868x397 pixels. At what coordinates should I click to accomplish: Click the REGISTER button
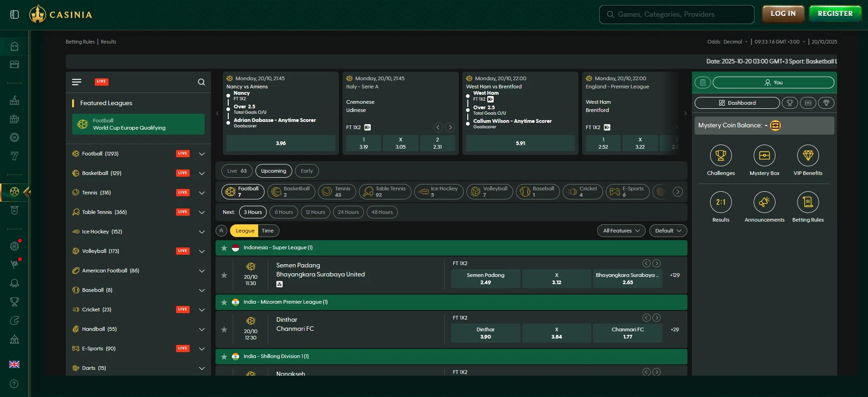[835, 14]
